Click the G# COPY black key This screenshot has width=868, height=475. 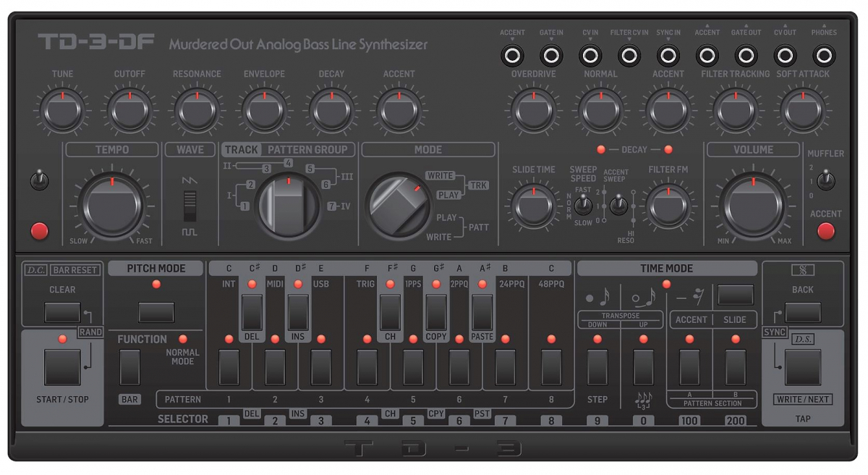436,313
